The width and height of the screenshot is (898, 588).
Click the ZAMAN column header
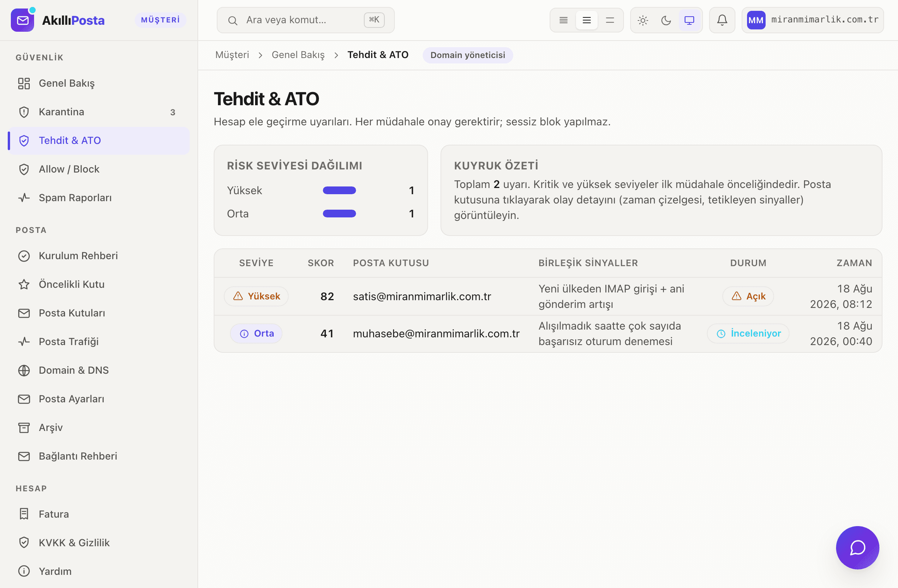coord(854,263)
